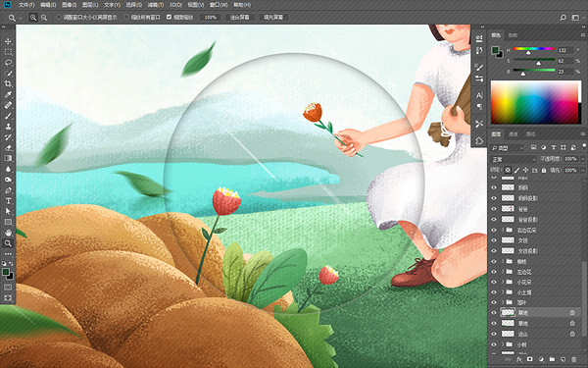Select the Crop tool
The image size is (588, 368).
(x=8, y=83)
